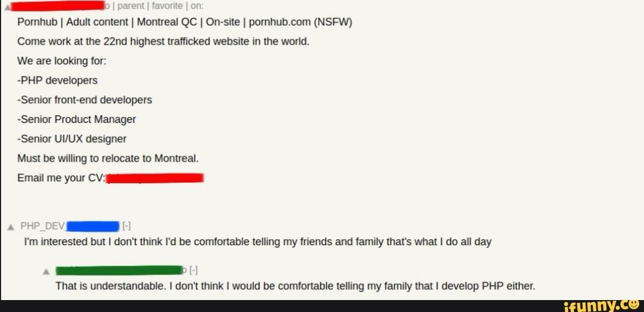Open the PHP_DEV user profile
The image size is (644, 312).
click(x=43, y=226)
